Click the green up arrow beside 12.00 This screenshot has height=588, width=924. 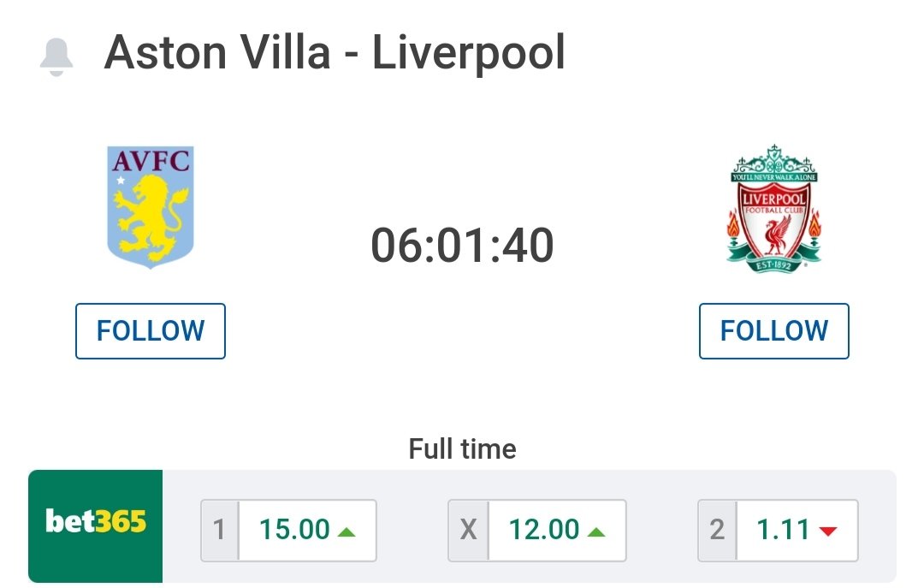pyautogui.click(x=596, y=532)
